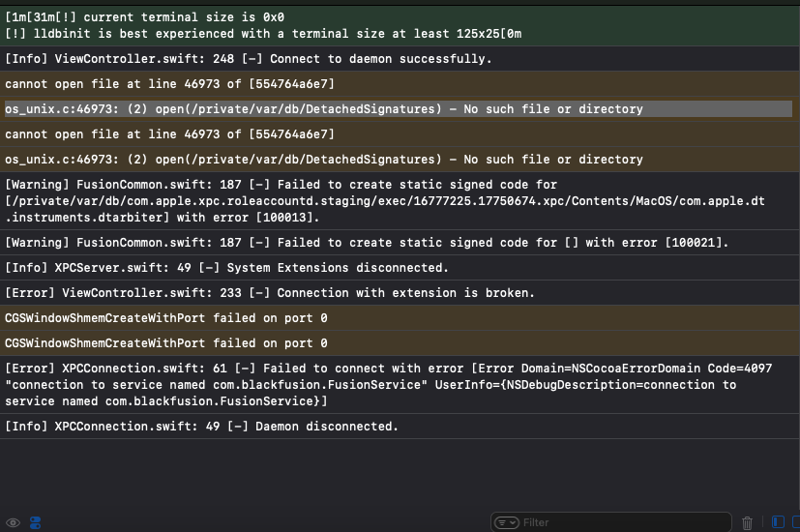The width and height of the screenshot is (800, 532).
Task: Select the warning with error 100021
Action: click(368, 242)
